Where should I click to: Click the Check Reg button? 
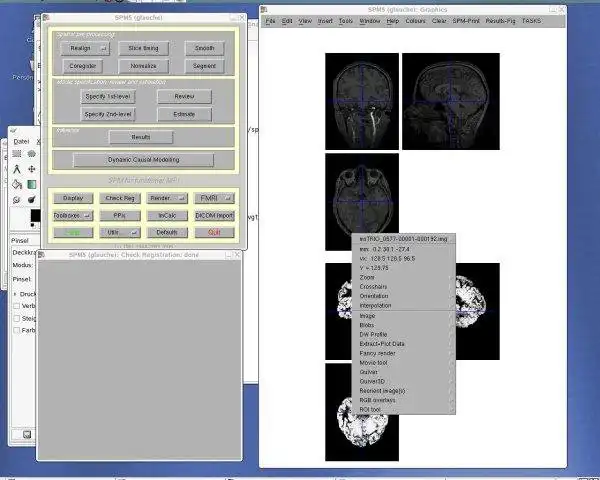[120, 198]
